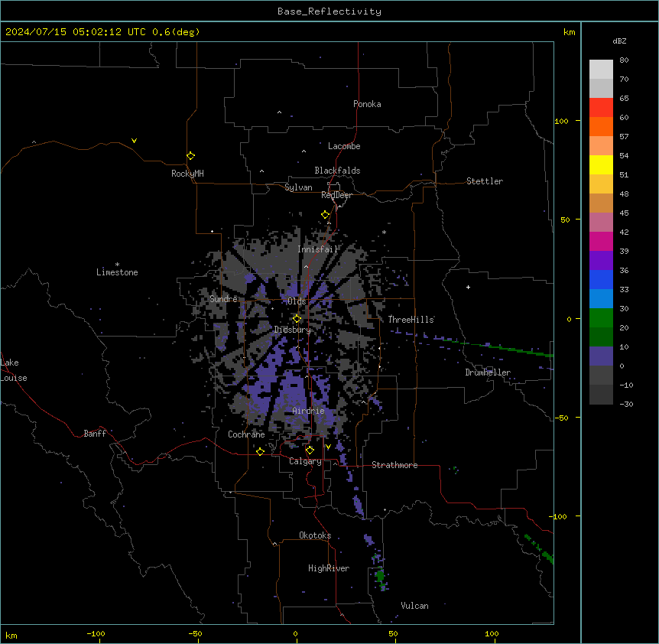Click the Banff town label
This screenshot has width=659, height=644.
point(95,434)
